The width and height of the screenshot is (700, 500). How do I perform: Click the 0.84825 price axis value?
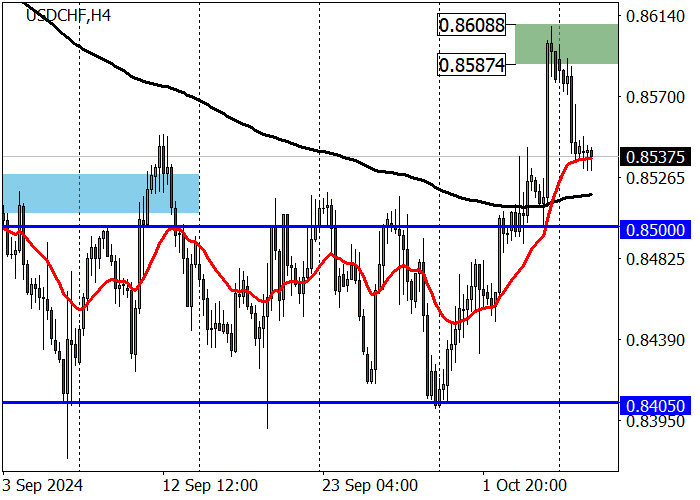pos(655,259)
